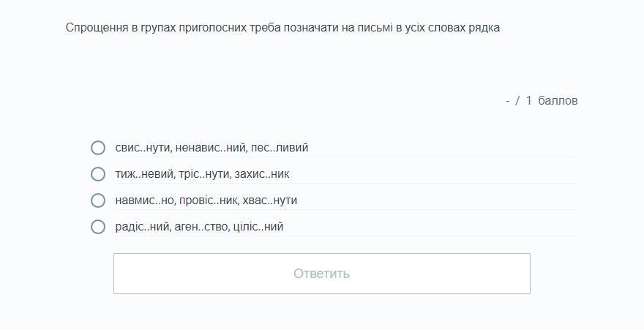The image size is (644, 330).
Task: Click the '- / 1' score counter
Action: point(518,101)
